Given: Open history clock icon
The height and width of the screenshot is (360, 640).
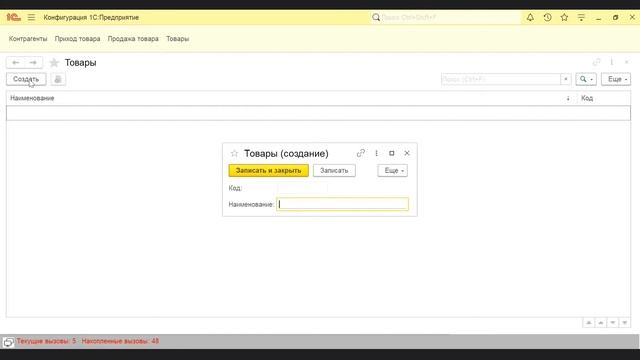Looking at the screenshot, I should click(547, 18).
